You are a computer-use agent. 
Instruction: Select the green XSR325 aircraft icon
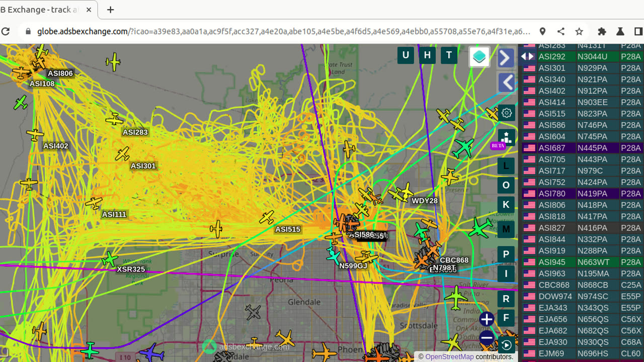point(109,259)
